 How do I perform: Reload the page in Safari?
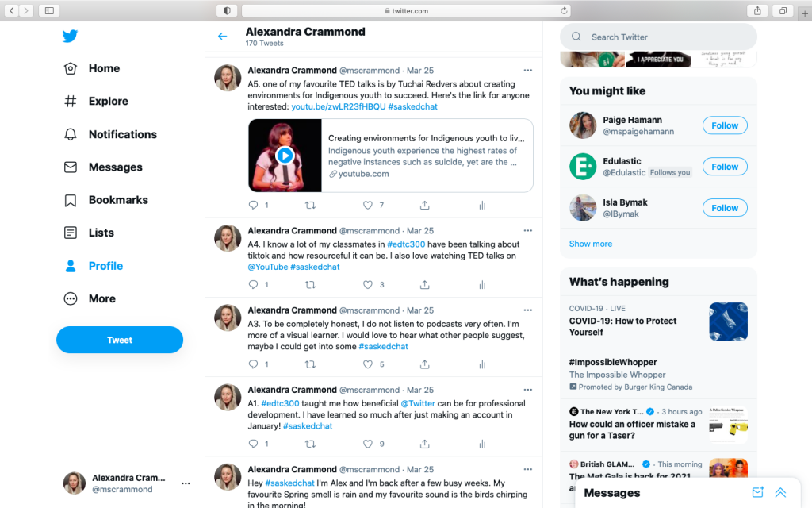564,10
